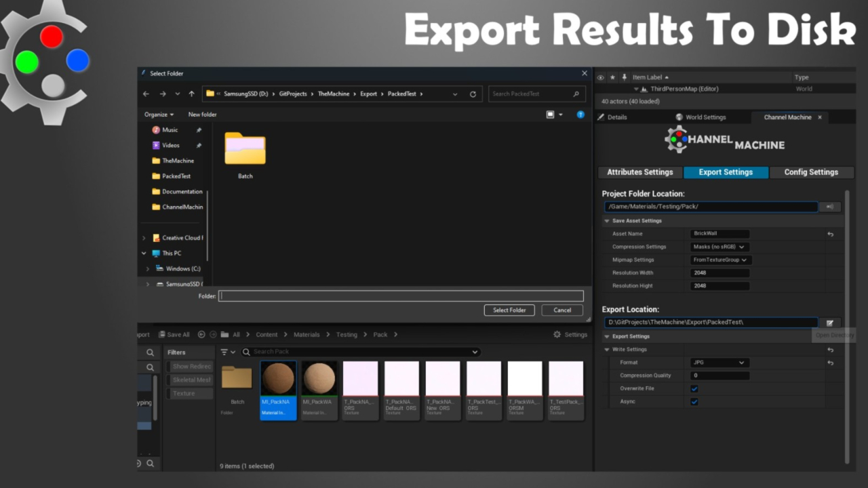Switch to the Config Settings tab
This screenshot has width=868, height=488.
point(811,172)
